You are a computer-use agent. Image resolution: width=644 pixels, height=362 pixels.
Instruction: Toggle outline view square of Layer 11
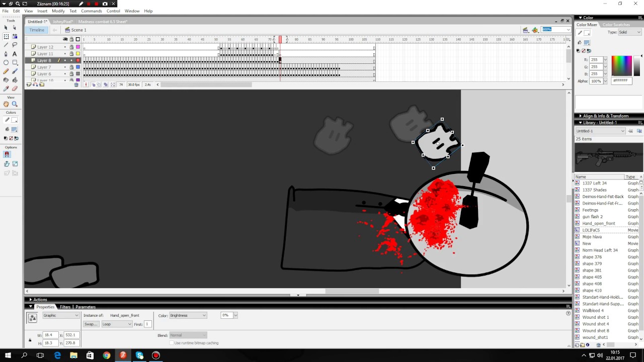(x=78, y=54)
